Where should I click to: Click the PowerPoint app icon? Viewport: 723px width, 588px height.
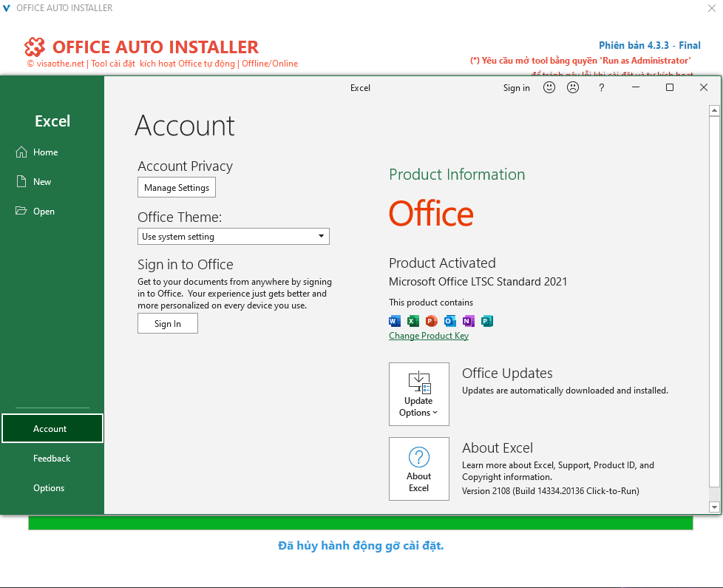(x=432, y=321)
